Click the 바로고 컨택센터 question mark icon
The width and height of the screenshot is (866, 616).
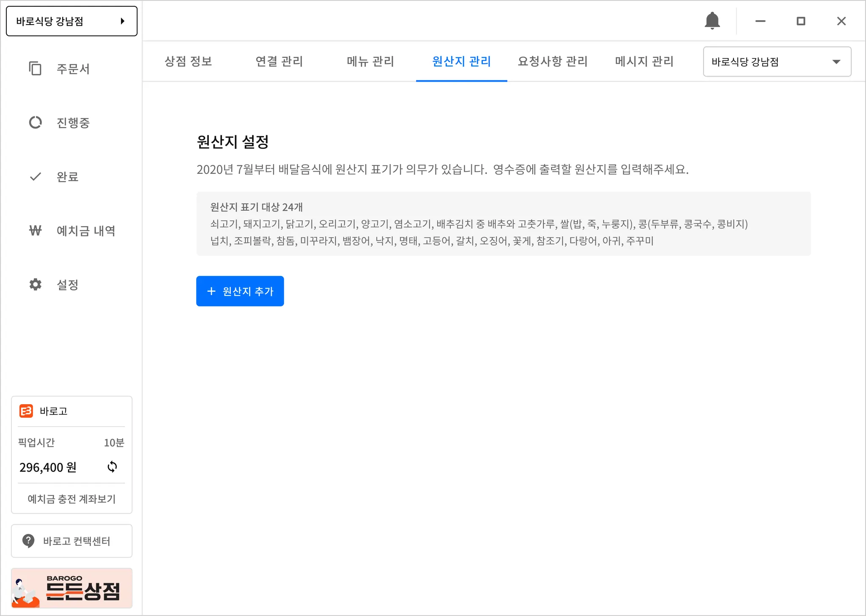tap(28, 541)
